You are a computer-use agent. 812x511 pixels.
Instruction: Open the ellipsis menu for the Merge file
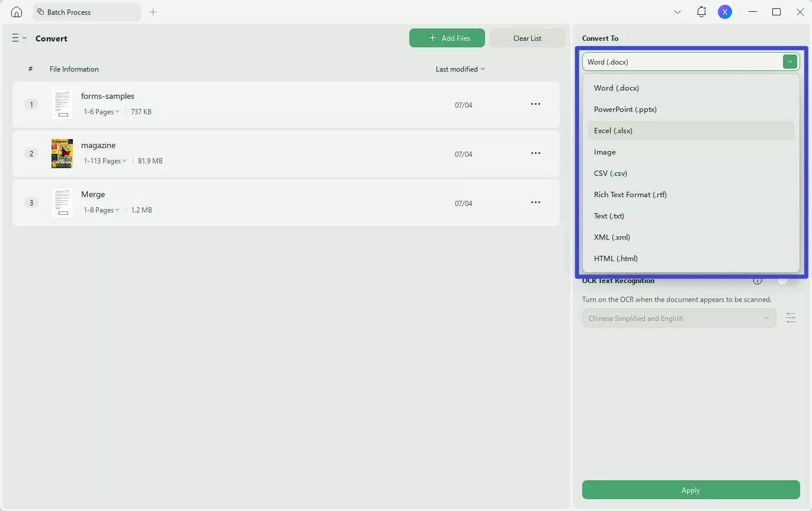535,202
